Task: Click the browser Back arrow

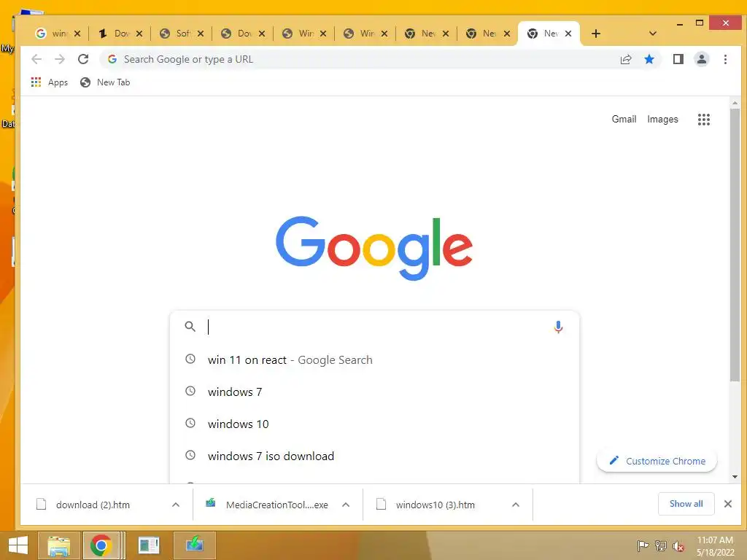Action: tap(36, 59)
